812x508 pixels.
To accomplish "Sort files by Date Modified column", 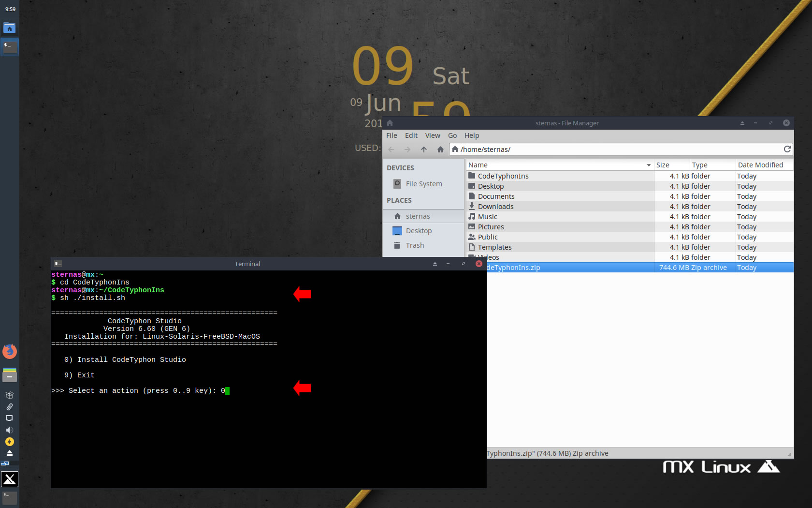I will 765,165.
